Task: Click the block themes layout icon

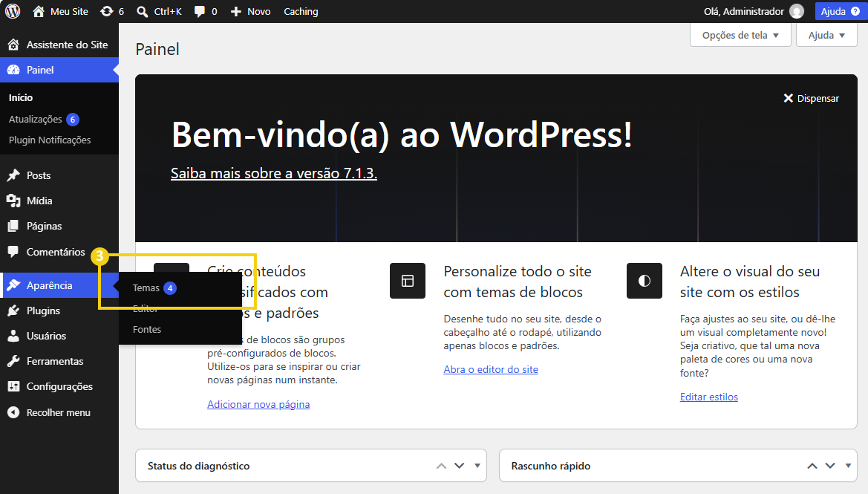Action: pyautogui.click(x=408, y=281)
